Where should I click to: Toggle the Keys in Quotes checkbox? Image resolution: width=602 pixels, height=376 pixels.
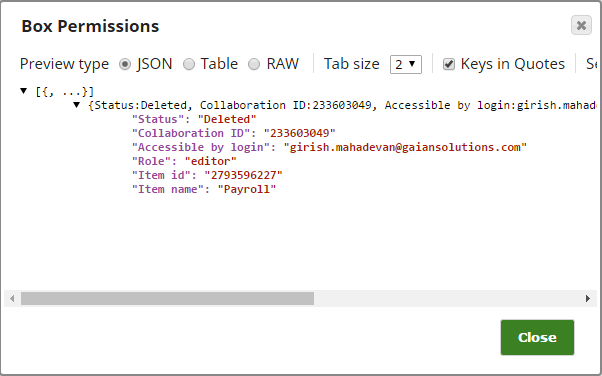pyautogui.click(x=449, y=64)
